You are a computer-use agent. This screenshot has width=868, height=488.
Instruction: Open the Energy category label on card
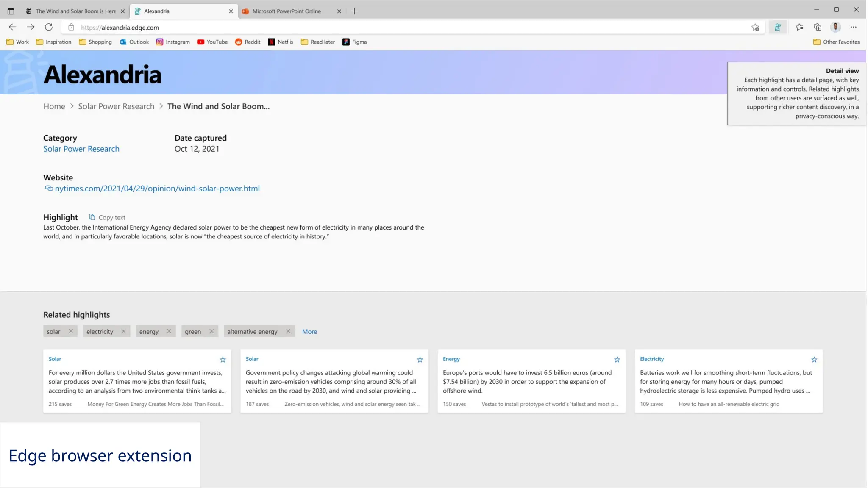tap(451, 359)
